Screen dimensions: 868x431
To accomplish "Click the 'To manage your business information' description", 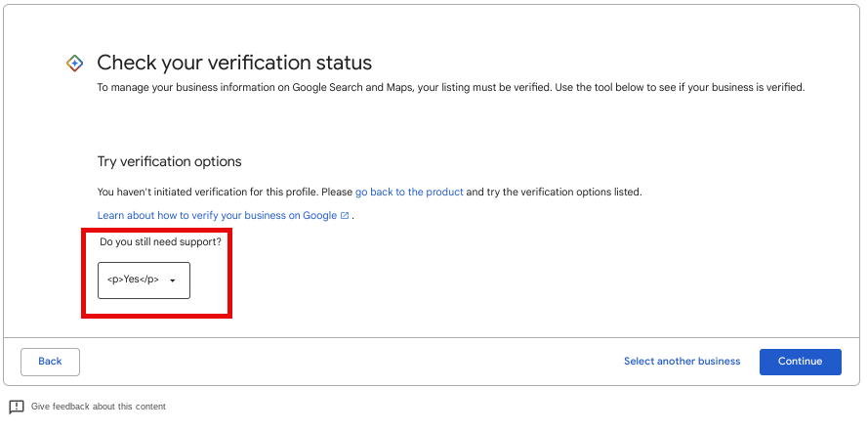I will click(451, 88).
